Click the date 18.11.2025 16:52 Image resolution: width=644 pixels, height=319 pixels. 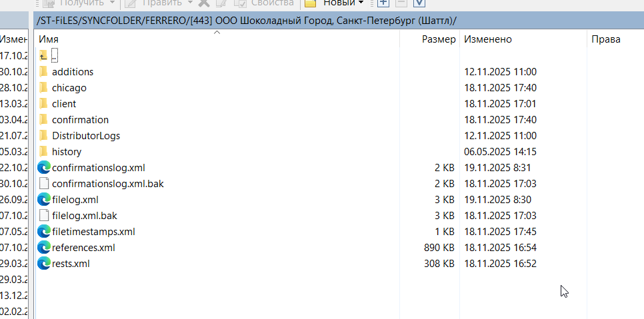point(500,264)
